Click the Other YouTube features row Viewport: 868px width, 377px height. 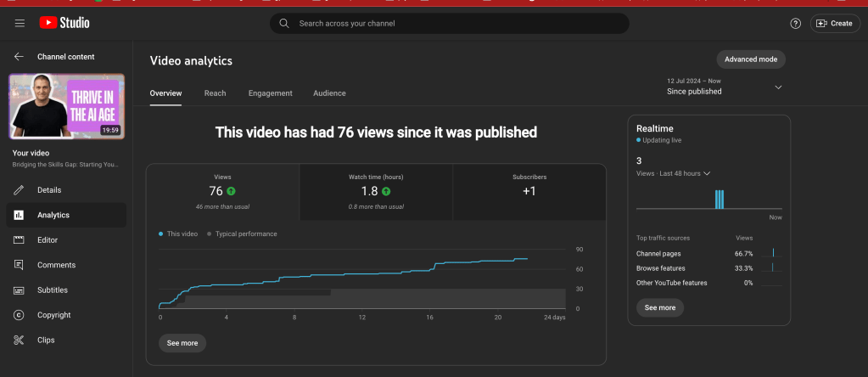709,283
